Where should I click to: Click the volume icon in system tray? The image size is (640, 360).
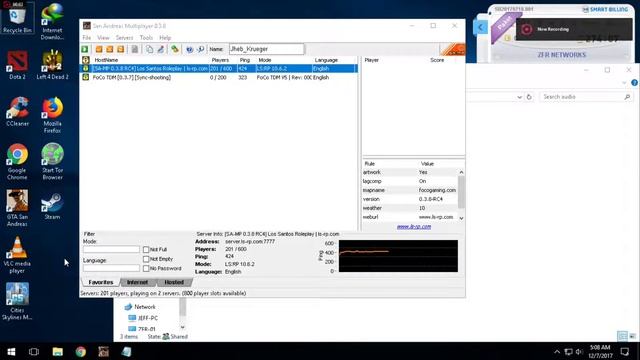tap(579, 351)
